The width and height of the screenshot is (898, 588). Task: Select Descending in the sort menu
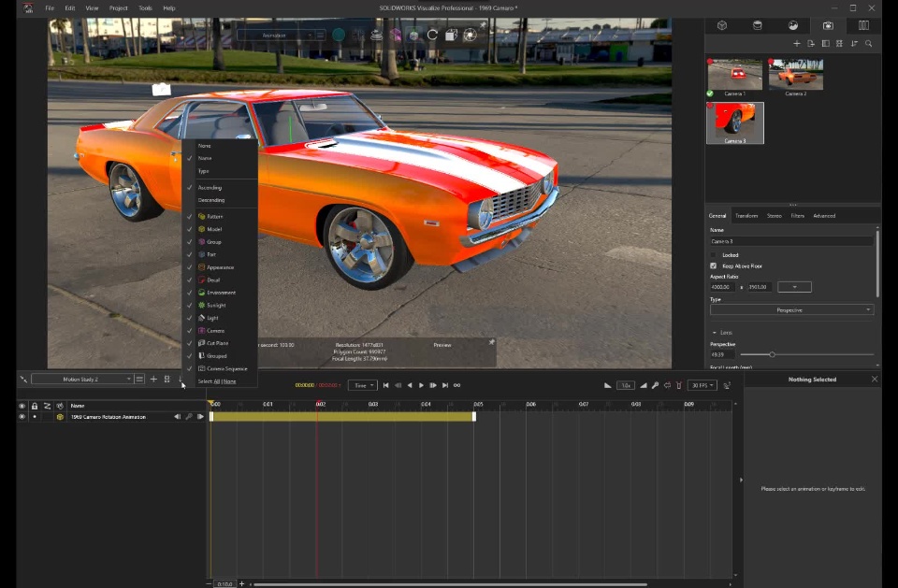coord(211,200)
